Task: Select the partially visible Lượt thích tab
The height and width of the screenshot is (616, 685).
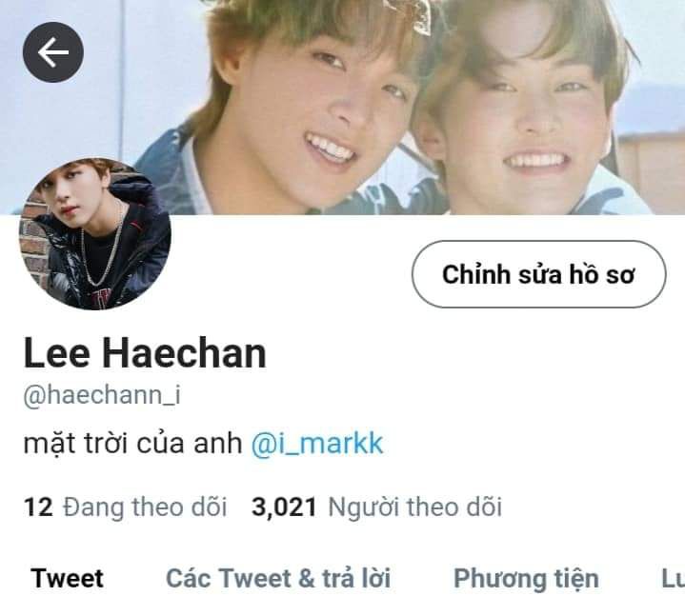Action: pyautogui.click(x=673, y=579)
